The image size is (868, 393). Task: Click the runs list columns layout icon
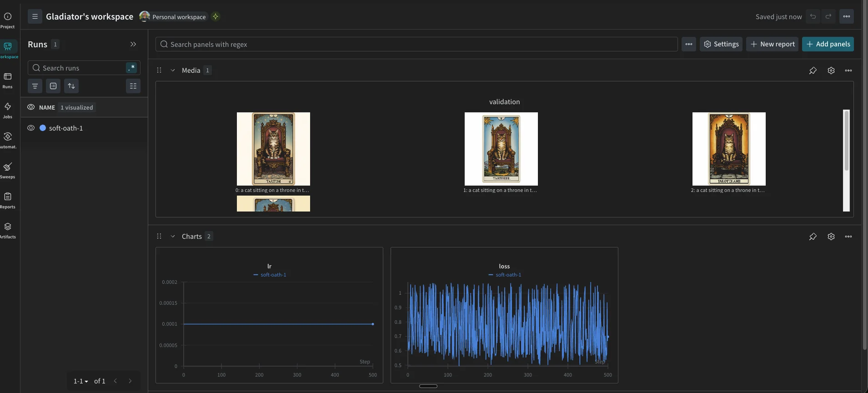(133, 86)
